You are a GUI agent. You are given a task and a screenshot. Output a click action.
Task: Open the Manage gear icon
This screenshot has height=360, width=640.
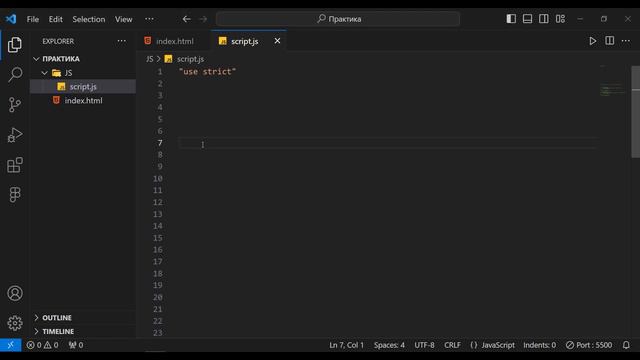[15, 323]
